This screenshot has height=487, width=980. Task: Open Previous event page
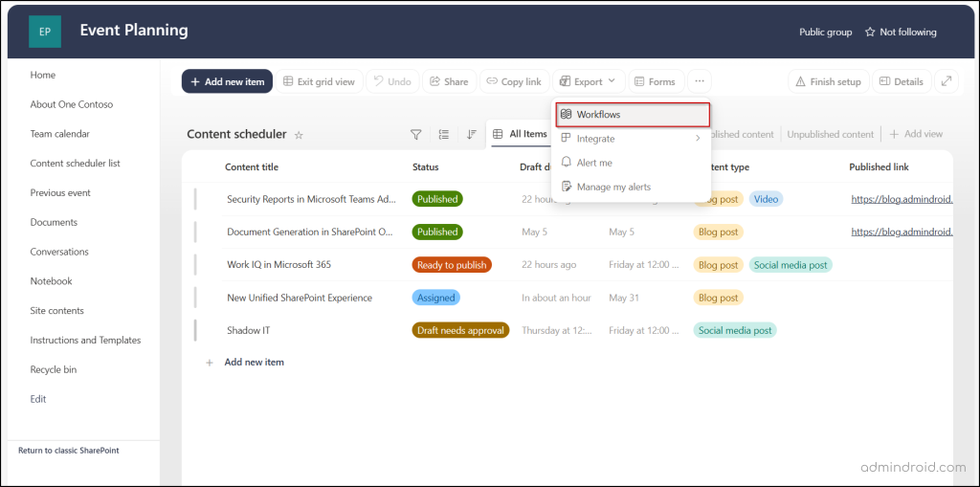(60, 192)
